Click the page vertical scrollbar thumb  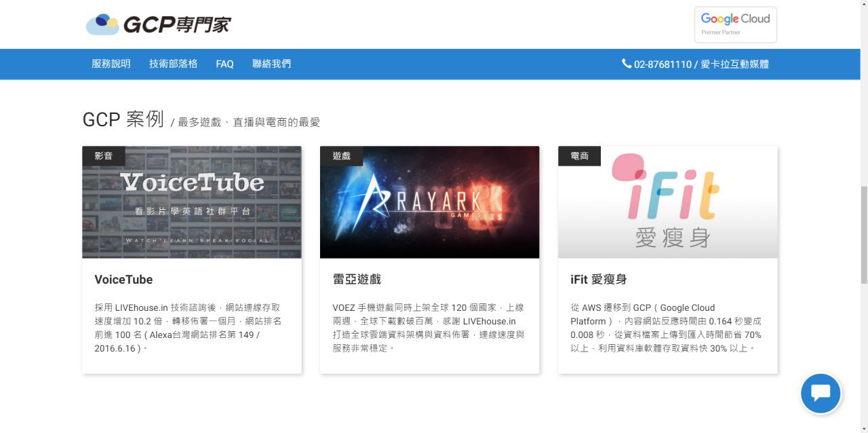(863, 234)
